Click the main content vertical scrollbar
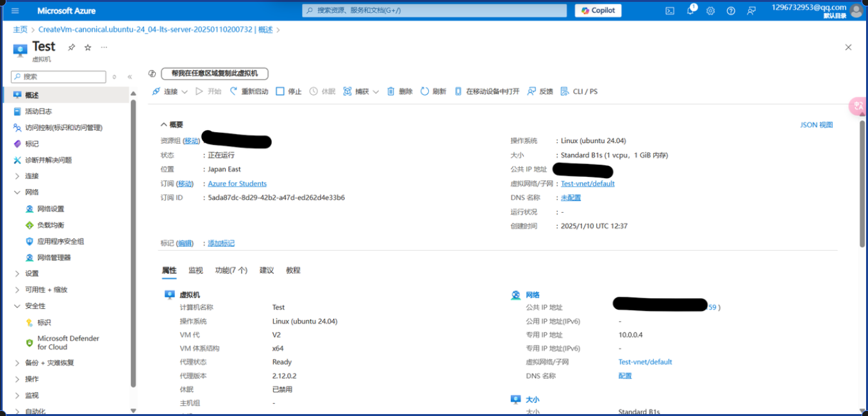Screen dimensions: 868x416 (x=862, y=183)
